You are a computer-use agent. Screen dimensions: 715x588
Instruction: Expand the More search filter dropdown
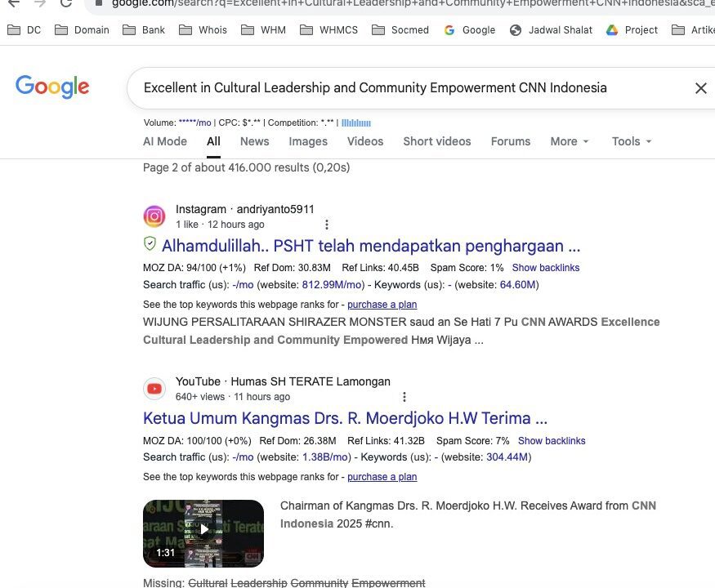[x=570, y=141]
